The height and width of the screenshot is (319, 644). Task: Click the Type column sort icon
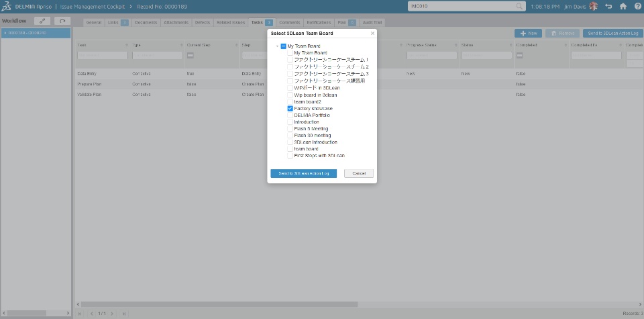click(x=182, y=45)
